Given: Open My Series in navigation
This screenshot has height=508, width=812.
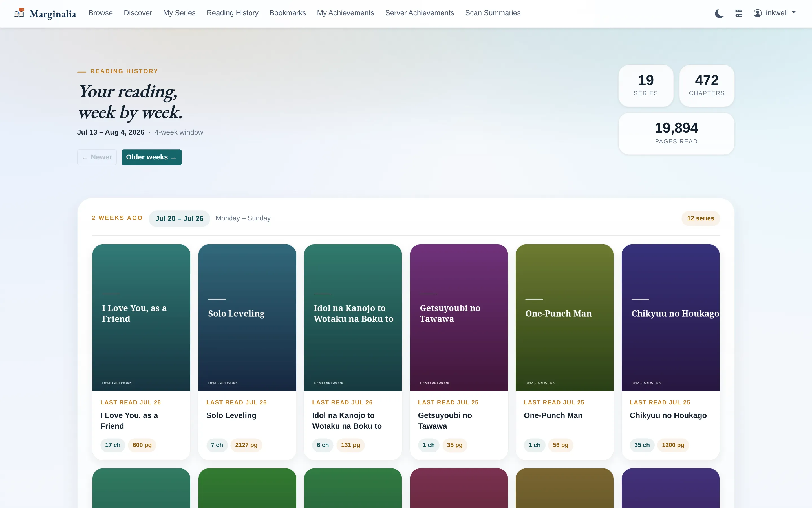Looking at the screenshot, I should point(179,13).
